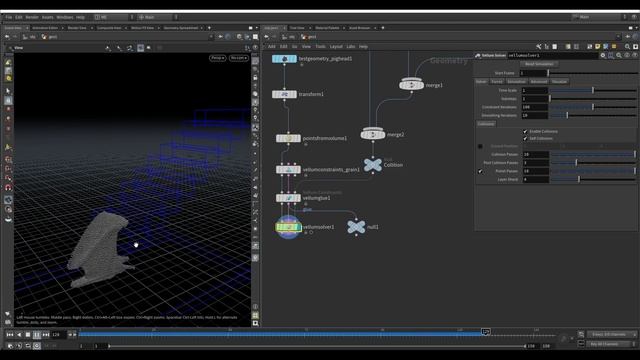The width and height of the screenshot is (640, 360).
Task: Open the Persp viewport dropdown
Action: coord(218,58)
